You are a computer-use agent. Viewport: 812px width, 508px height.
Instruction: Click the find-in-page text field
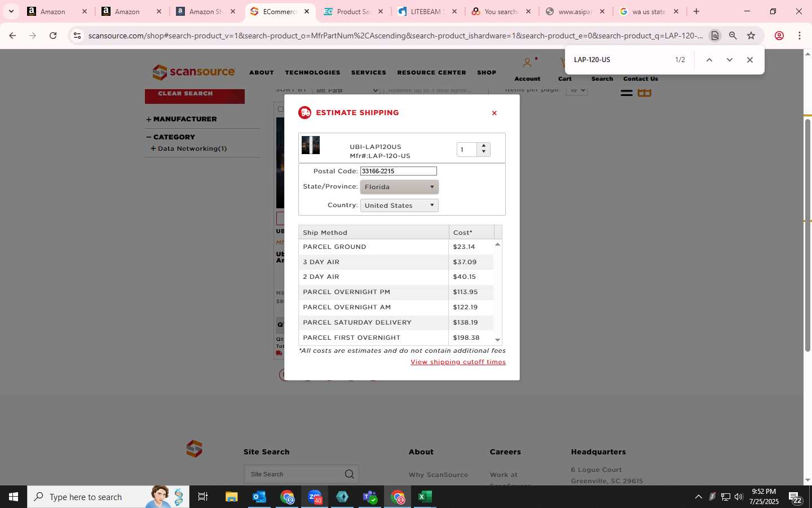620,60
